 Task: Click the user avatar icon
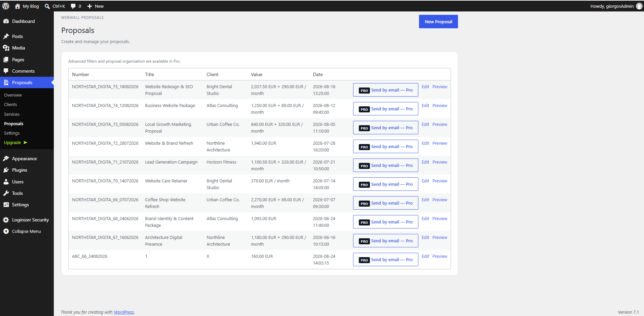coord(639,6)
